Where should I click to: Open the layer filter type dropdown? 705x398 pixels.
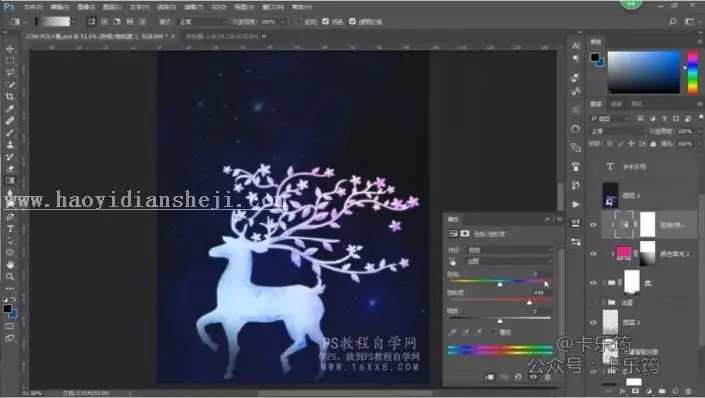point(609,118)
